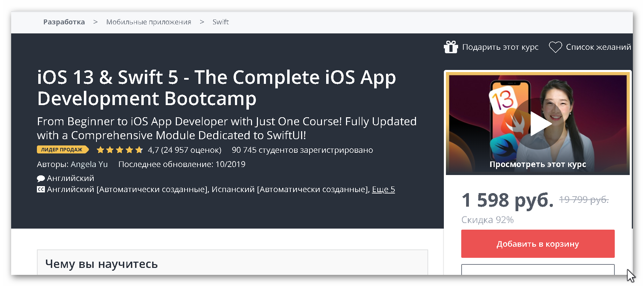Expand subtitles list via Еще 5
This screenshot has width=644, height=286.
coord(383,189)
